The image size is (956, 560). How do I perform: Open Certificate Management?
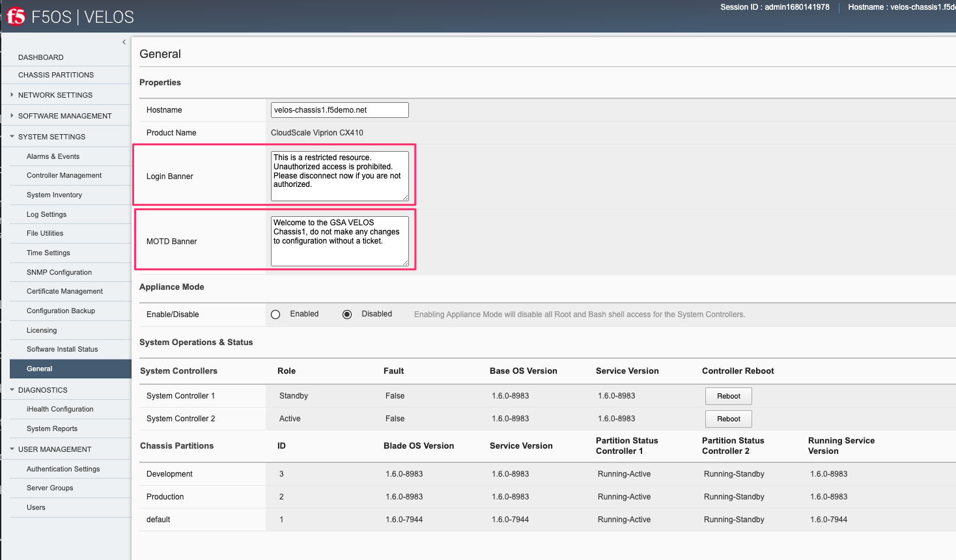pos(64,291)
